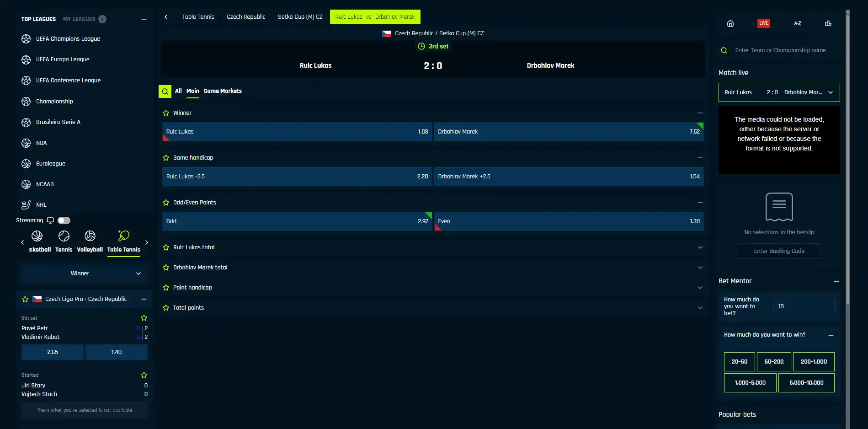Screen dimensions: 868x429
Task: Favorite the Winner market star
Action: pyautogui.click(x=166, y=113)
